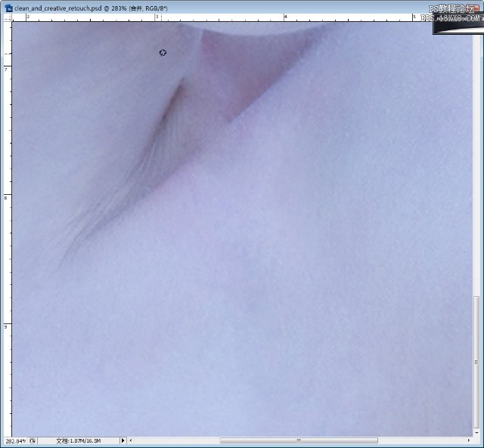Click the document size readout 1.87M/16.5M

point(79,441)
